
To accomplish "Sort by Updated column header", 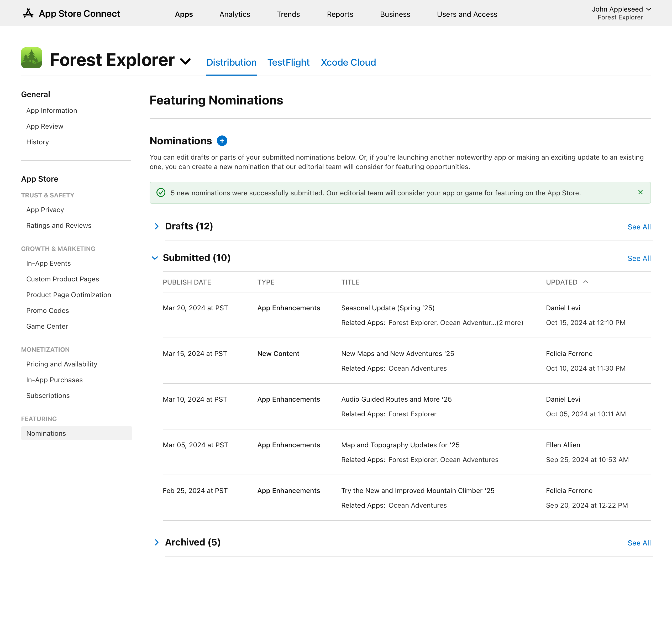I will pyautogui.click(x=566, y=282).
